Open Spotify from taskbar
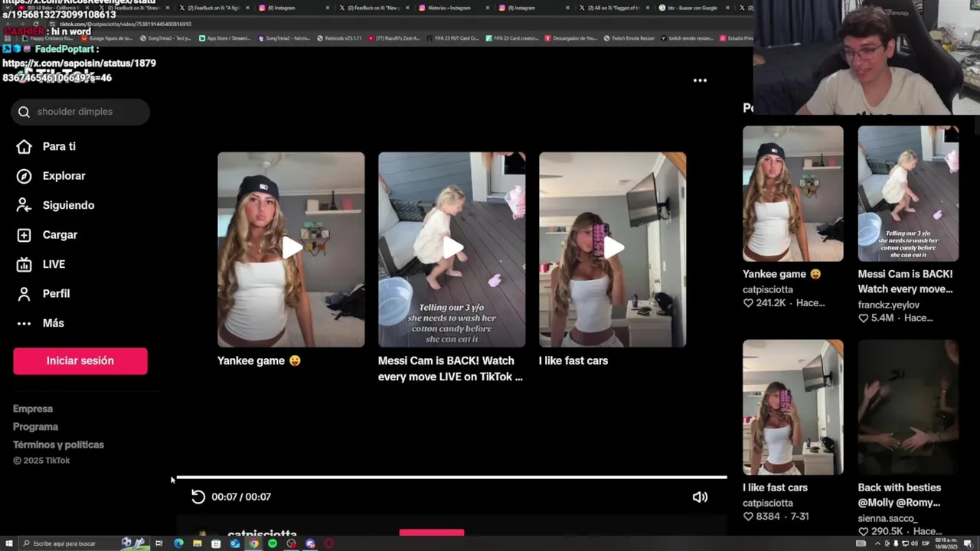Image resolution: width=980 pixels, height=551 pixels. 273,543
